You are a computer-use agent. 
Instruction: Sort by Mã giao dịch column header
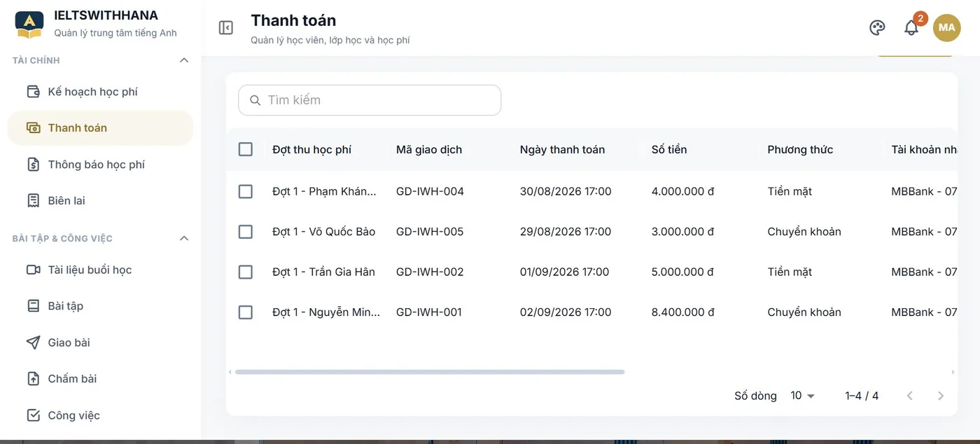point(429,149)
